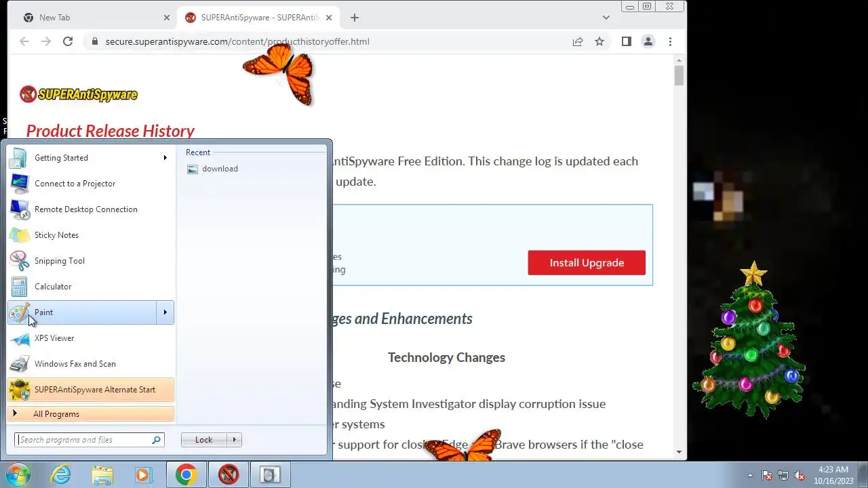
Task: Close the New Tab tab
Action: (167, 18)
